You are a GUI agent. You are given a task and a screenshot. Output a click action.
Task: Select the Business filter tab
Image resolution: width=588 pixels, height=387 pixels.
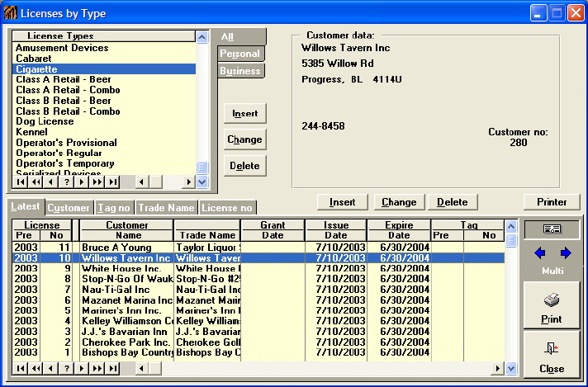[240, 71]
